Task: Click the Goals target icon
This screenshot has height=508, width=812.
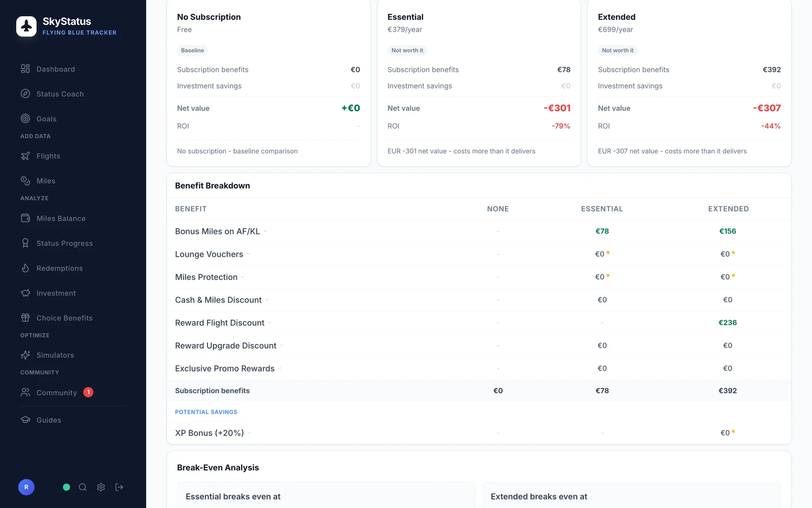Action: pos(25,118)
